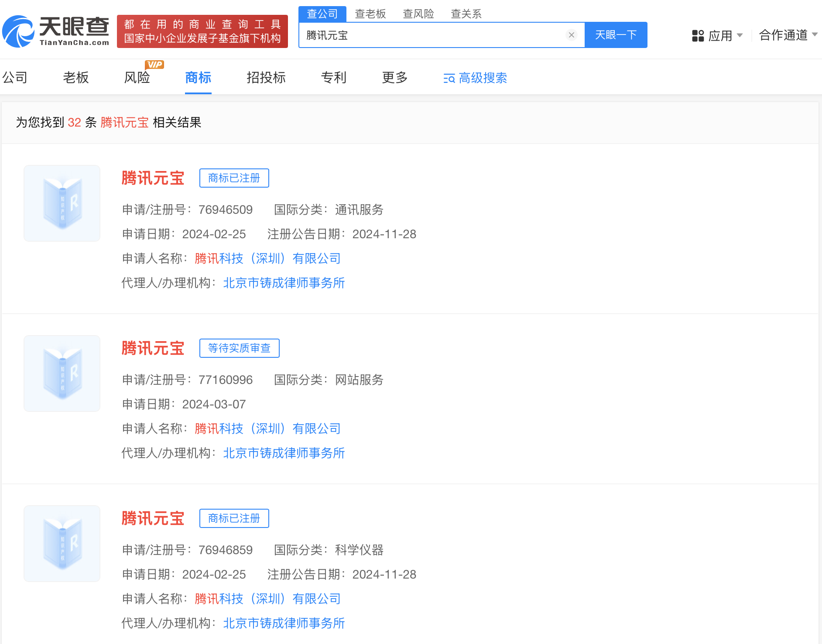Select the 老板 results tab
822x644 pixels.
[x=76, y=78]
